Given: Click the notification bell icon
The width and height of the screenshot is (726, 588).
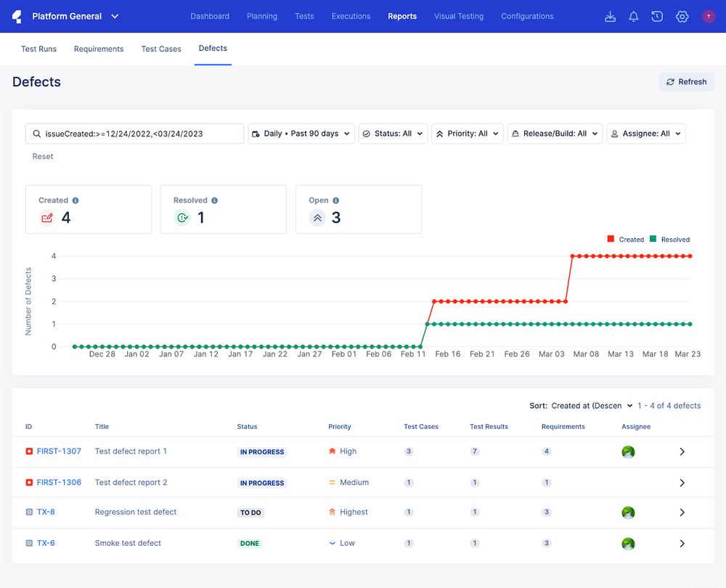Looking at the screenshot, I should pyautogui.click(x=633, y=16).
